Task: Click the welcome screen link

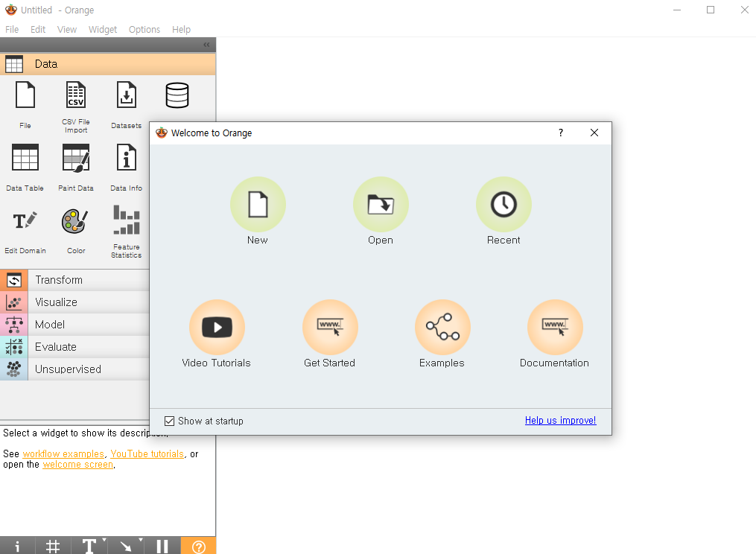Action: [x=77, y=465]
